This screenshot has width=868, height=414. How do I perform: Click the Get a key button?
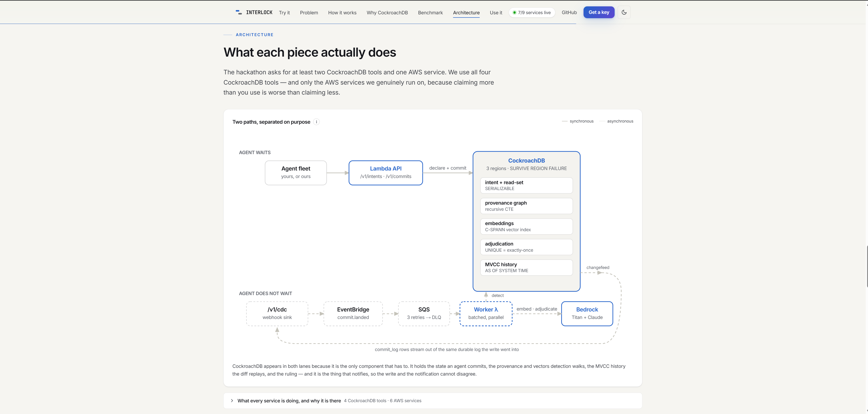(599, 13)
